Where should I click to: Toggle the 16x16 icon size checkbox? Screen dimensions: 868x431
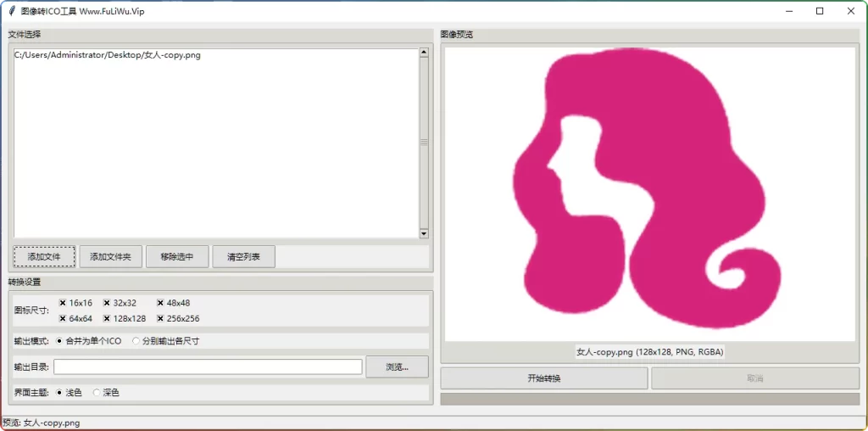coord(75,303)
